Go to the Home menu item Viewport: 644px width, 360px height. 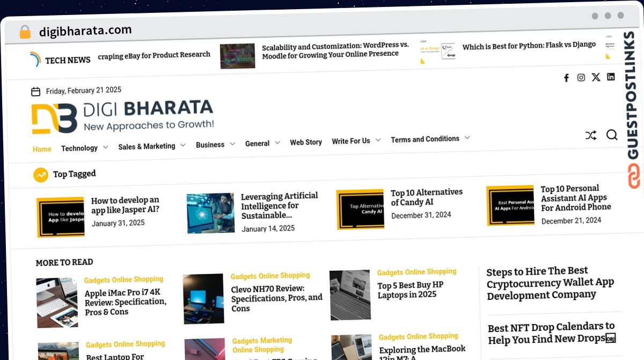[42, 149]
